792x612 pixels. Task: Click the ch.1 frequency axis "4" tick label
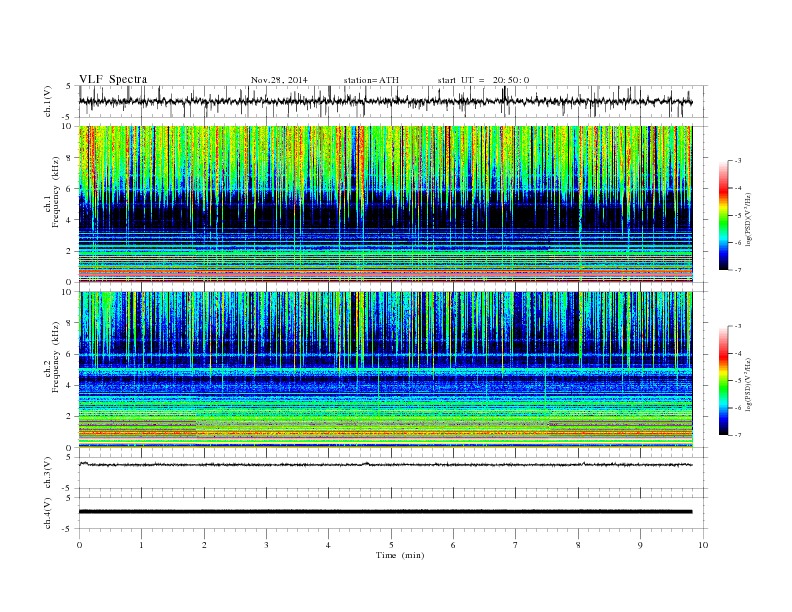(69, 220)
